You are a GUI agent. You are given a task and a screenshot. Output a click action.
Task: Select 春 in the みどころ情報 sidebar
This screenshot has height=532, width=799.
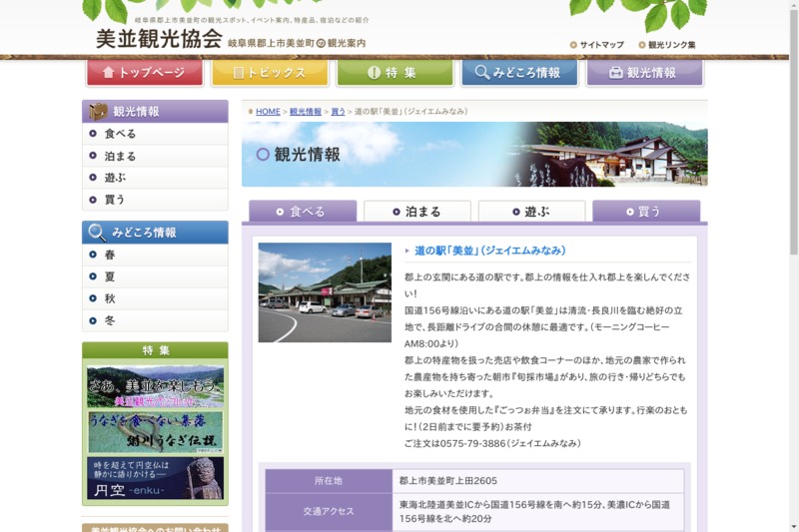[110, 255]
